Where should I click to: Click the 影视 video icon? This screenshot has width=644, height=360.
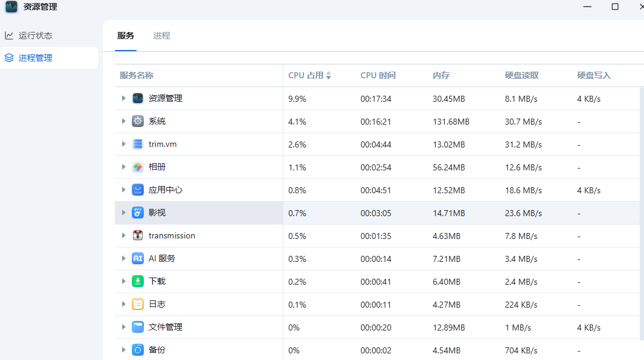pos(138,213)
